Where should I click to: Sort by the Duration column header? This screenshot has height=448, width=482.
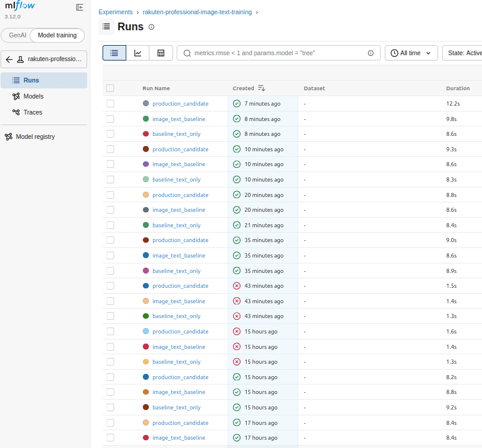(458, 88)
